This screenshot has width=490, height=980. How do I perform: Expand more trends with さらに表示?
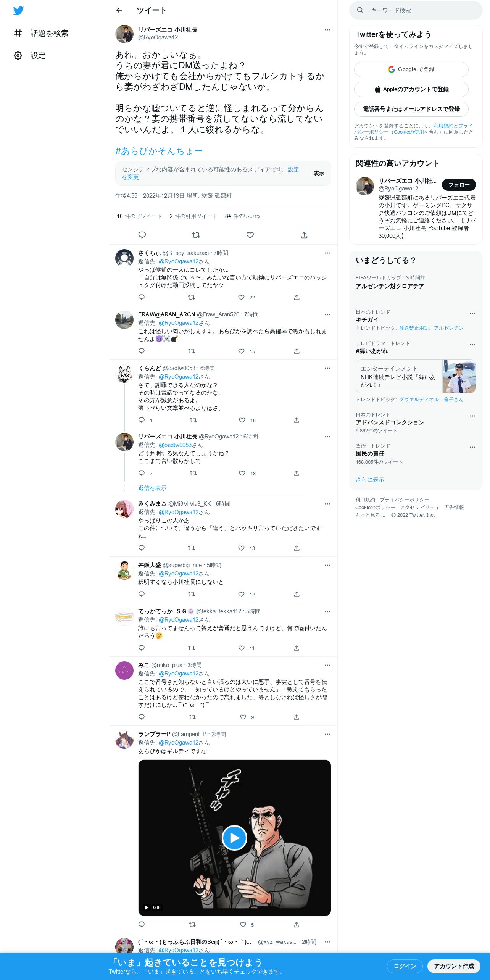tap(370, 480)
